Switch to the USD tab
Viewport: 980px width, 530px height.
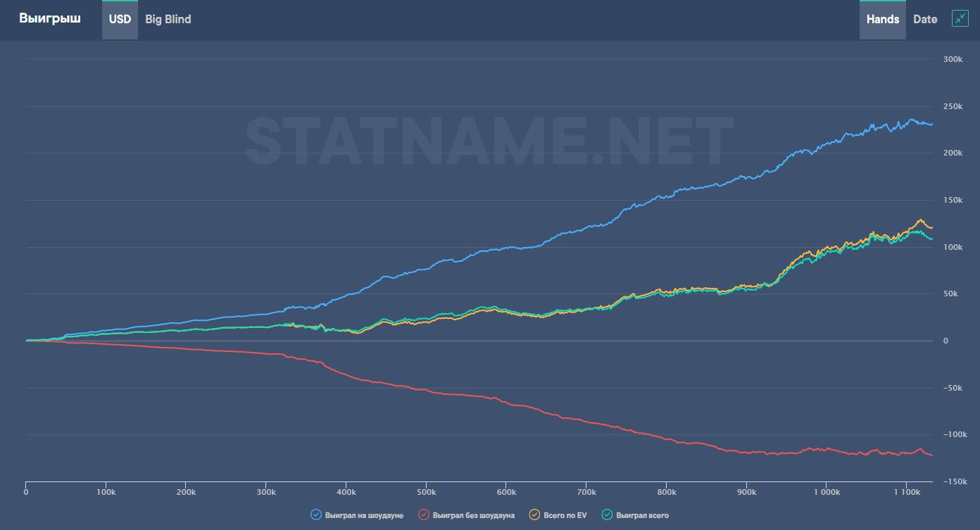click(120, 20)
